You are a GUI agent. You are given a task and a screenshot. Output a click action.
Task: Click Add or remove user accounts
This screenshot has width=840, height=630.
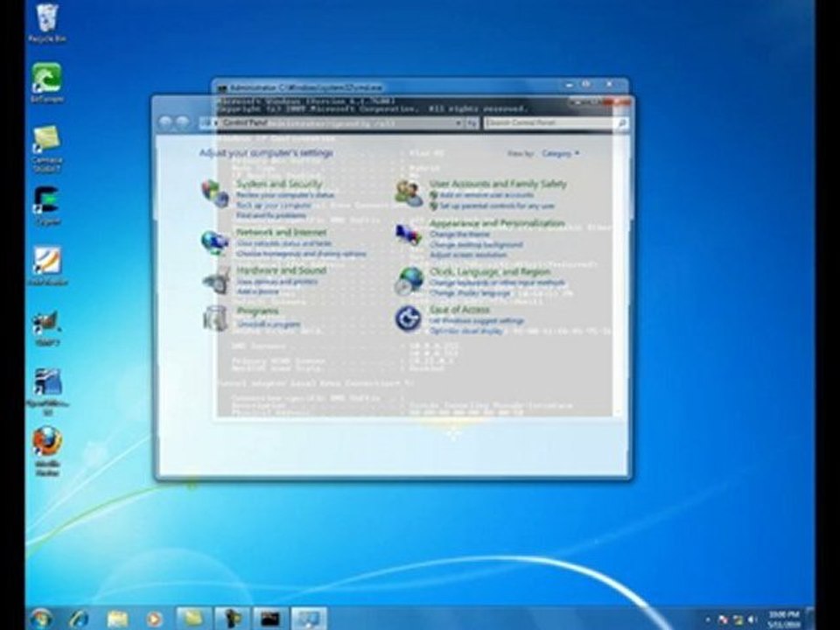click(486, 195)
